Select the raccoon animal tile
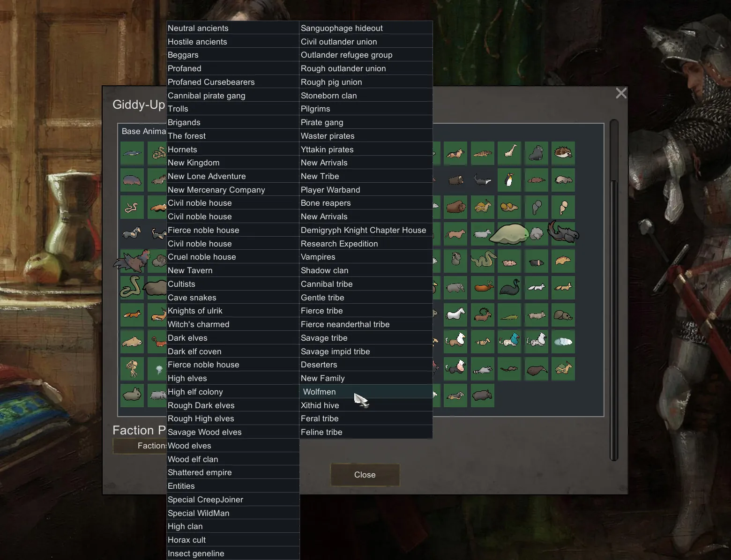The image size is (731, 560). [483, 369]
